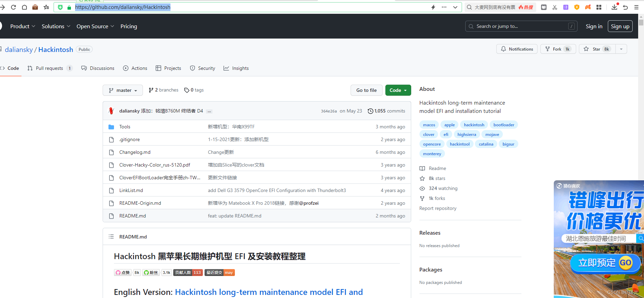Expand address bar history dropdown chevron
This screenshot has width=644, height=298.
click(x=455, y=7)
